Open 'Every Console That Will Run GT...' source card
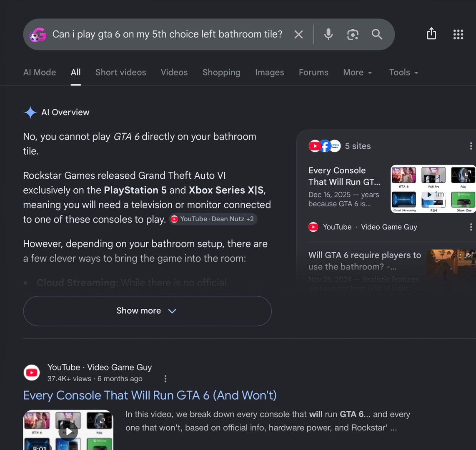 [x=344, y=176]
